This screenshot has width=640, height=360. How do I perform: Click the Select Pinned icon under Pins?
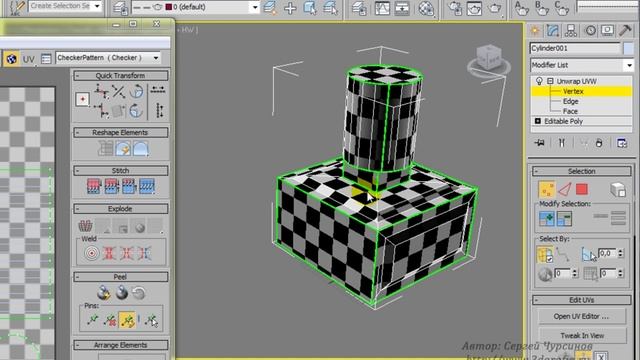click(151, 320)
